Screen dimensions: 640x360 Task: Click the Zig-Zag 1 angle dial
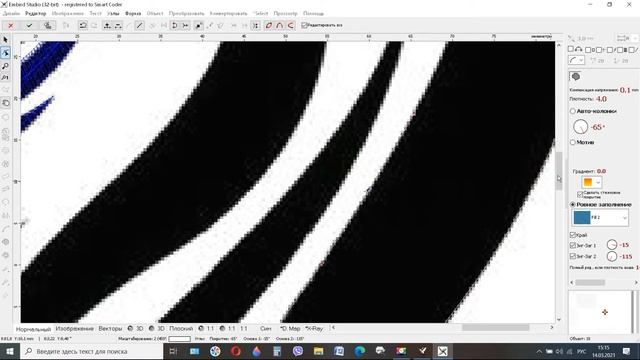click(x=612, y=244)
